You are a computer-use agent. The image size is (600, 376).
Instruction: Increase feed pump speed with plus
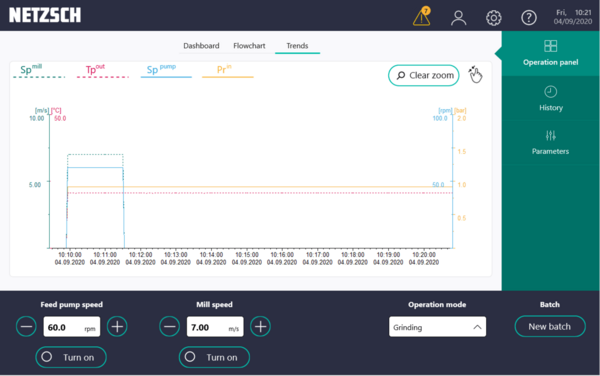click(117, 327)
